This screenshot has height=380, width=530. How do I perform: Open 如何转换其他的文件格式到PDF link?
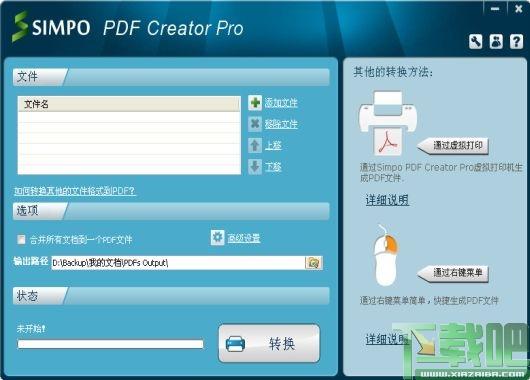coord(74,191)
